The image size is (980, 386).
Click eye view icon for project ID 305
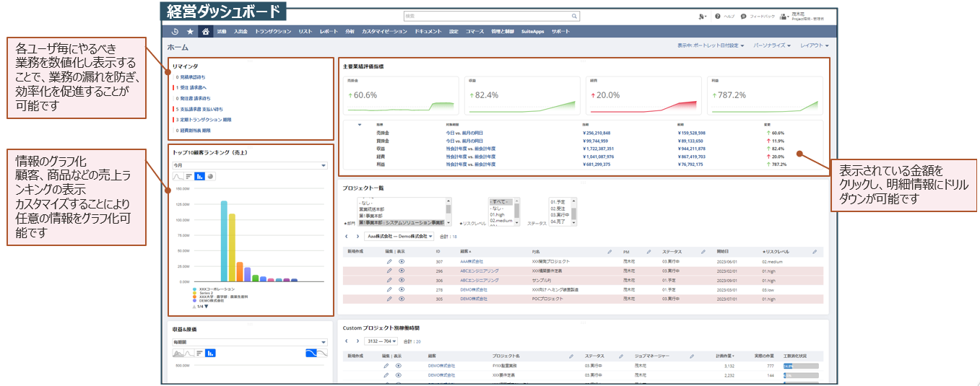(x=402, y=299)
